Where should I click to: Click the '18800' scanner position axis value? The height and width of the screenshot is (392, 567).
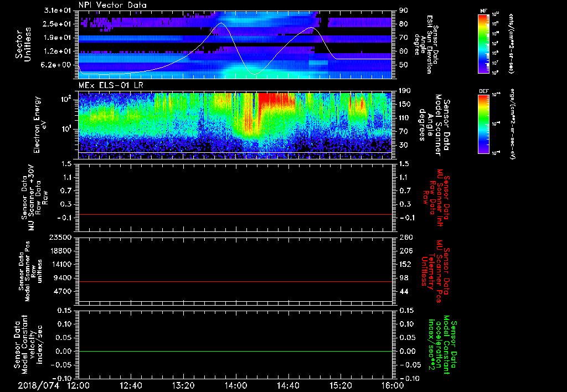[60, 251]
